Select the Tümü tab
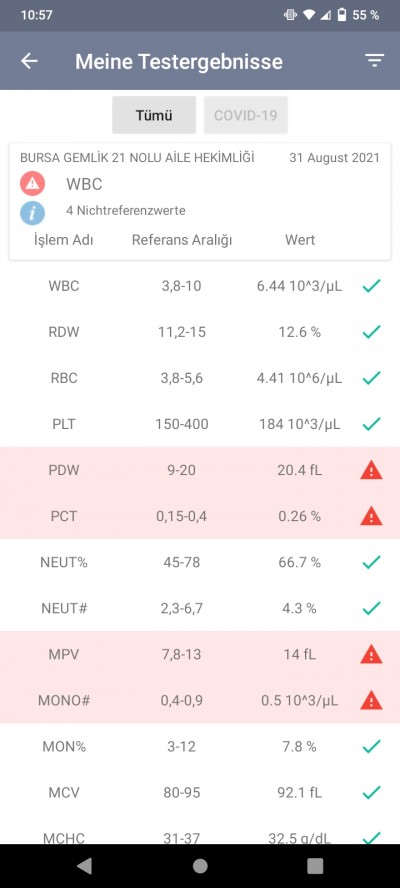This screenshot has height=888, width=400. (x=154, y=115)
